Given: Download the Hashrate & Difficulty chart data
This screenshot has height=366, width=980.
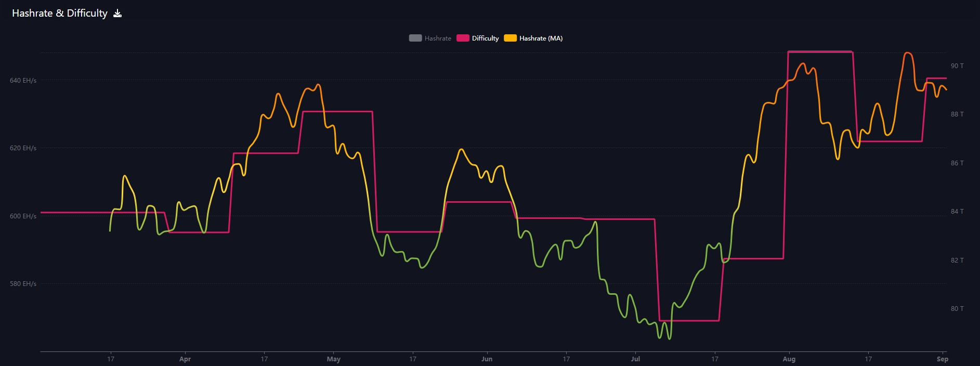Looking at the screenshot, I should point(117,14).
